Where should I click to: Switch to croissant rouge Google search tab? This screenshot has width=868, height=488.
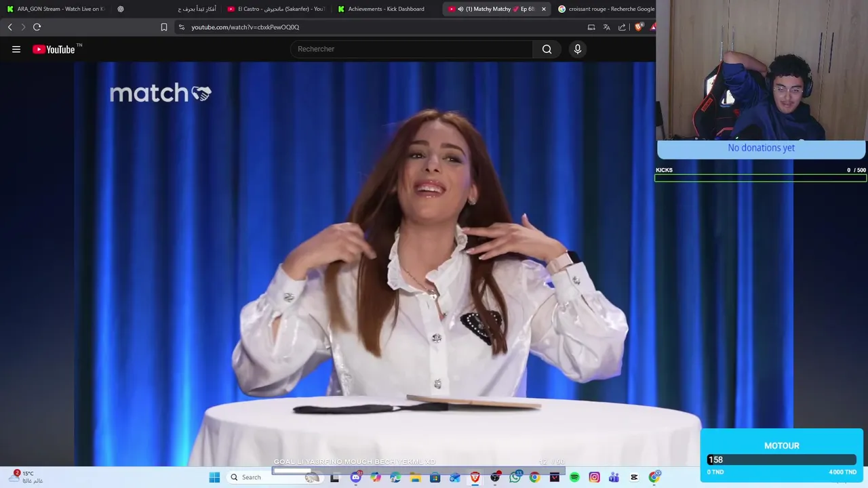pyautogui.click(x=606, y=9)
